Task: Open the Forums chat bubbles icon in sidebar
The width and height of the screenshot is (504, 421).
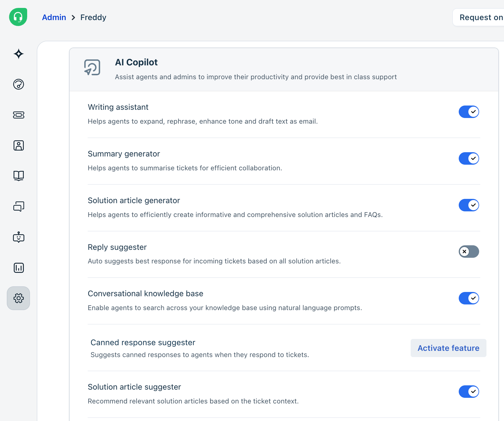Action: click(18, 207)
